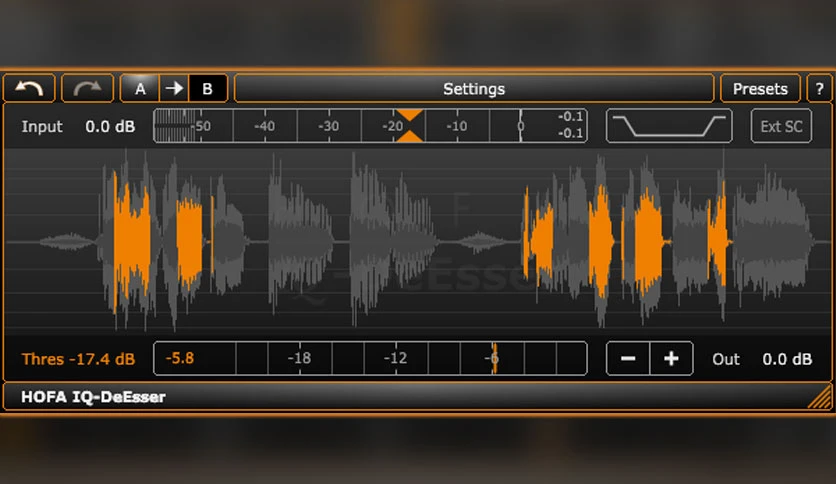Open the Settings bar

tap(473, 88)
